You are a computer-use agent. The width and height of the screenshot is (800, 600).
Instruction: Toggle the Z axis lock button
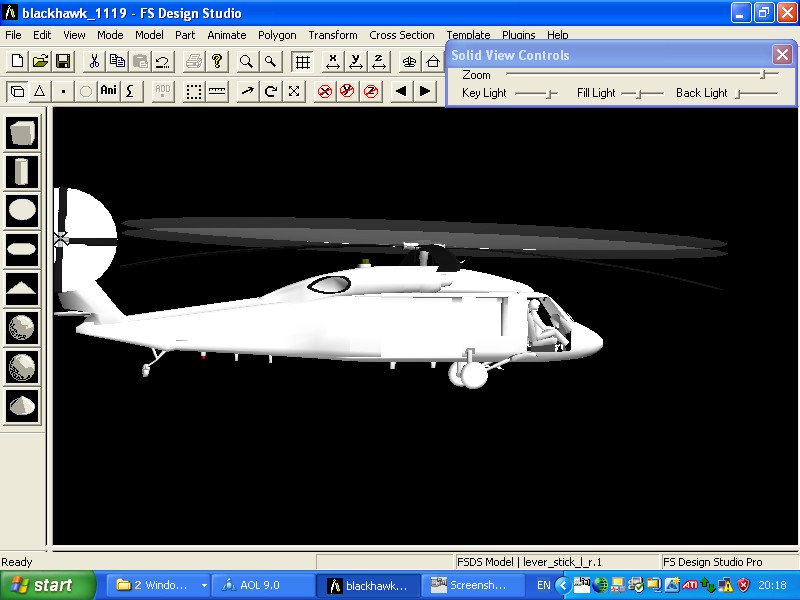[379, 62]
